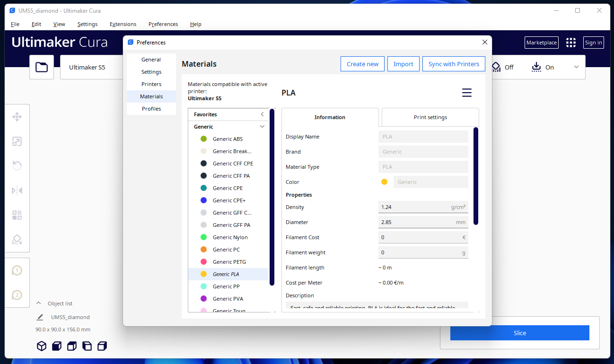Select Generic ABS material

(228, 139)
